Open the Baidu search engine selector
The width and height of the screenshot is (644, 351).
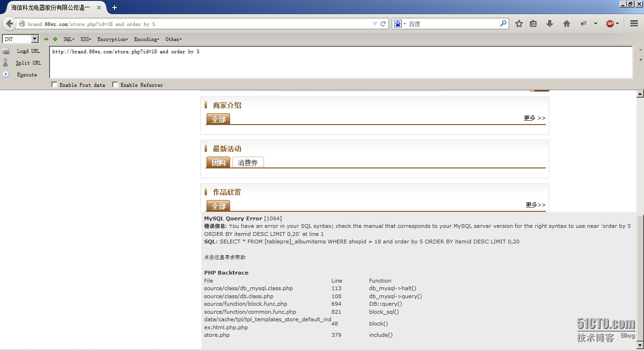pos(400,24)
